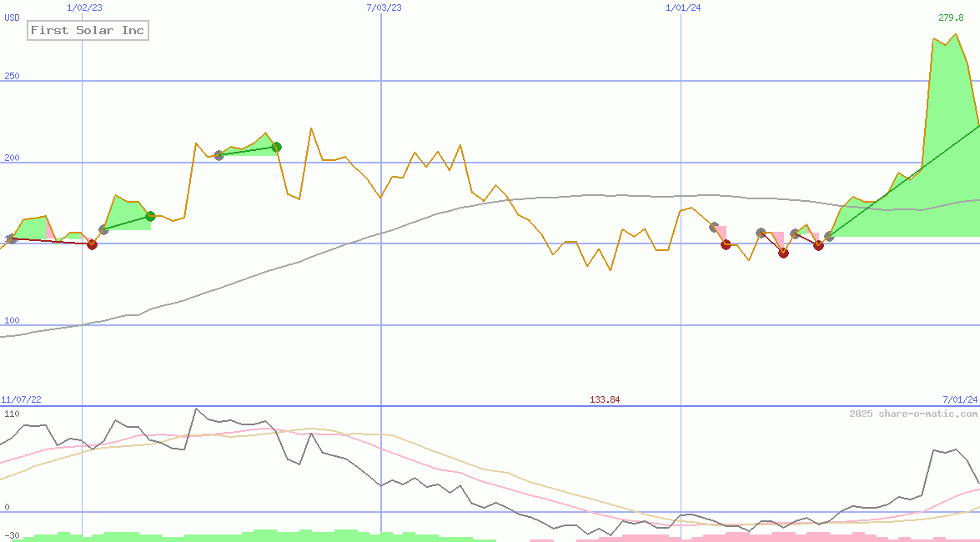980x542 pixels.
Task: Click the 1/02/23 date label
Action: coord(83,8)
